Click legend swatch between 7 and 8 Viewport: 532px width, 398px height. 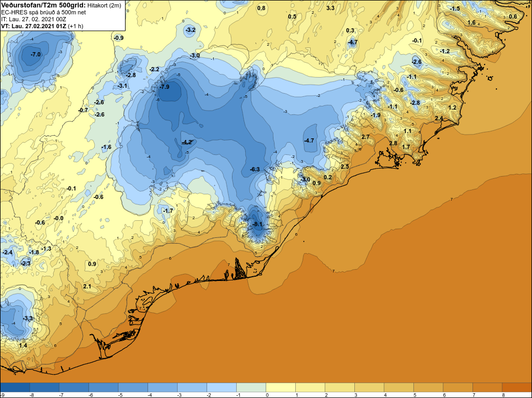[487, 387]
